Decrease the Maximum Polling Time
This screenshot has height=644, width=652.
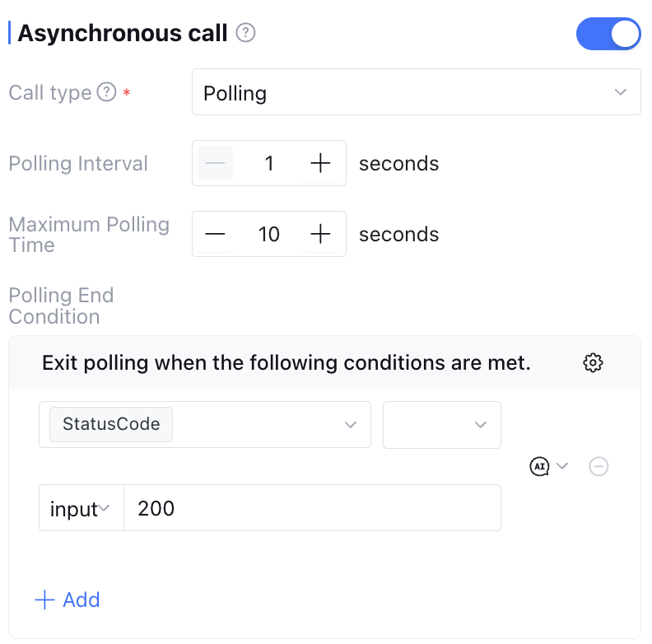click(215, 234)
